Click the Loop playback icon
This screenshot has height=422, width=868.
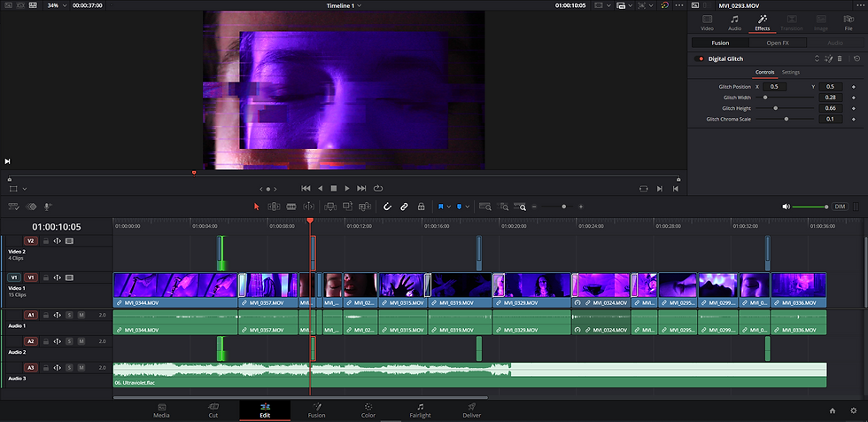point(378,188)
